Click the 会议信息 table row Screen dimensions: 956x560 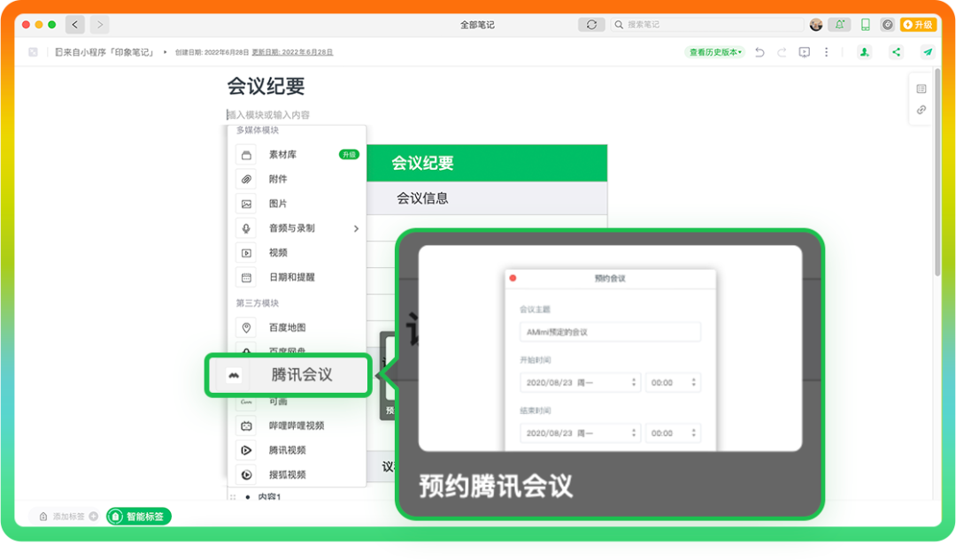pyautogui.click(x=487, y=198)
